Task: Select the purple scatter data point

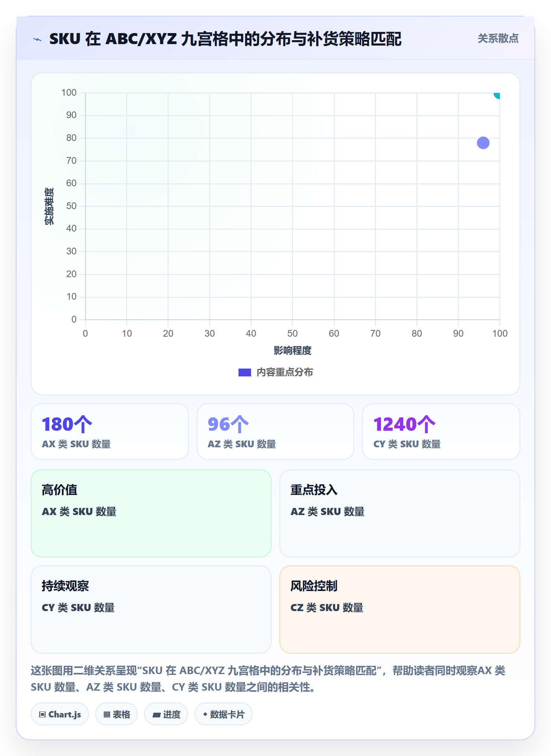Action: (483, 143)
